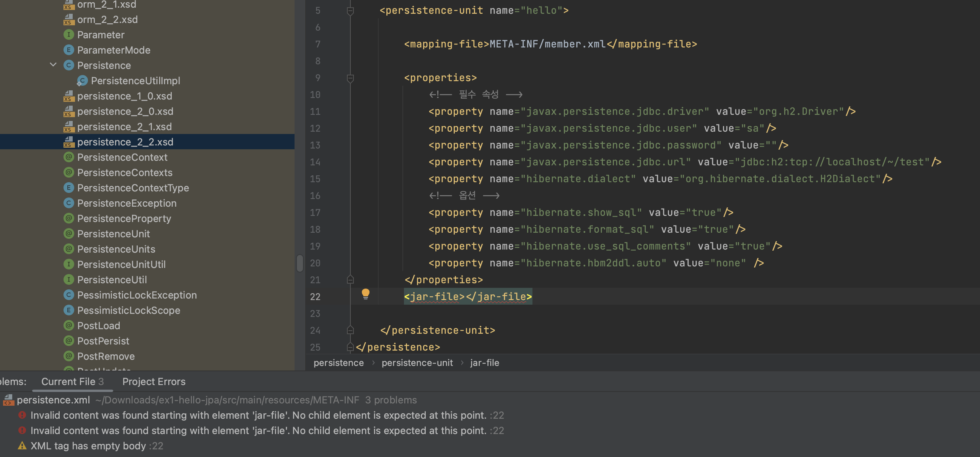980x457 pixels.
Task: Fold the properties block at line 9
Action: click(350, 78)
